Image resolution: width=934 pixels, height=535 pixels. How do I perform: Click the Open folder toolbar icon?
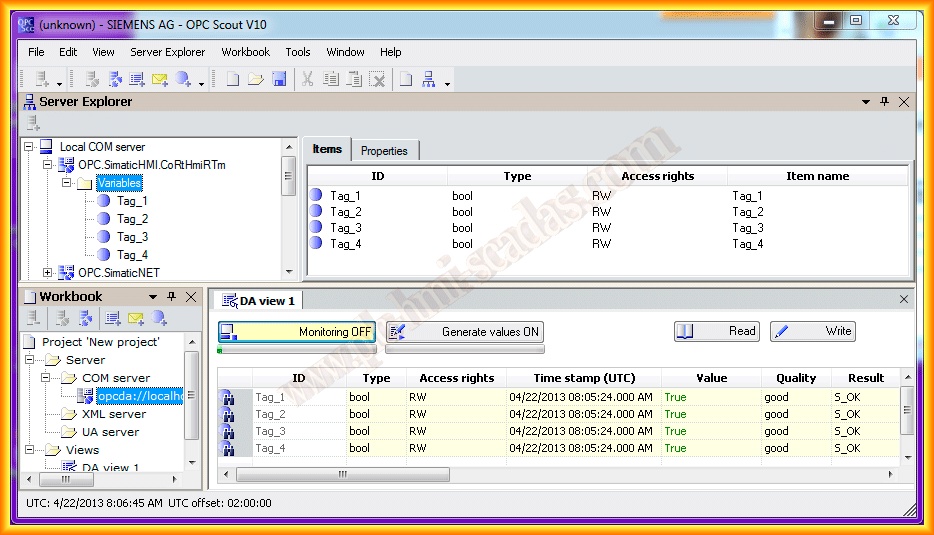tap(256, 79)
